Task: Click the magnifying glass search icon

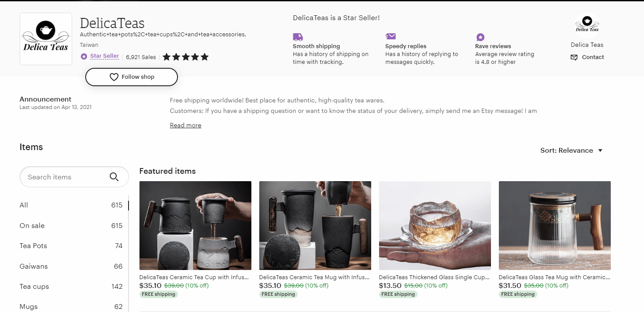Action: [114, 177]
